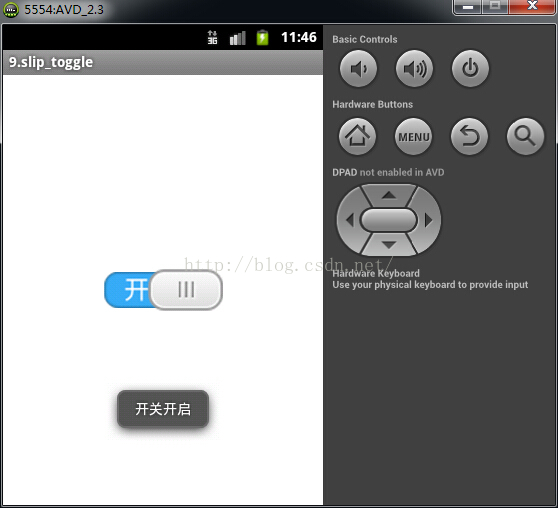Toggle the 开 slip switch thumb
The image size is (558, 508).
[186, 290]
